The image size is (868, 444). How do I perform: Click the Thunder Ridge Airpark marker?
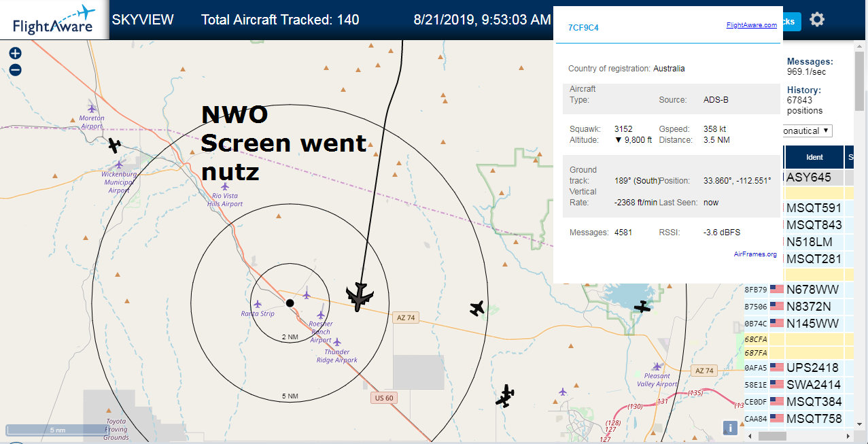click(336, 341)
